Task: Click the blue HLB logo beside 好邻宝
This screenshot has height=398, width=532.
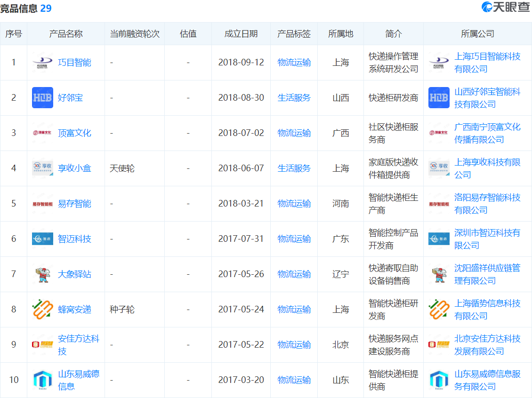Action: (42, 98)
